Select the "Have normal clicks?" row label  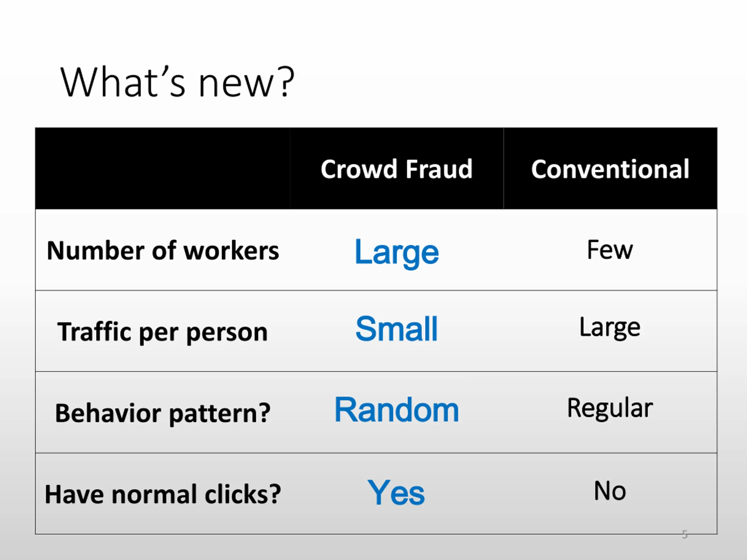pyautogui.click(x=163, y=494)
